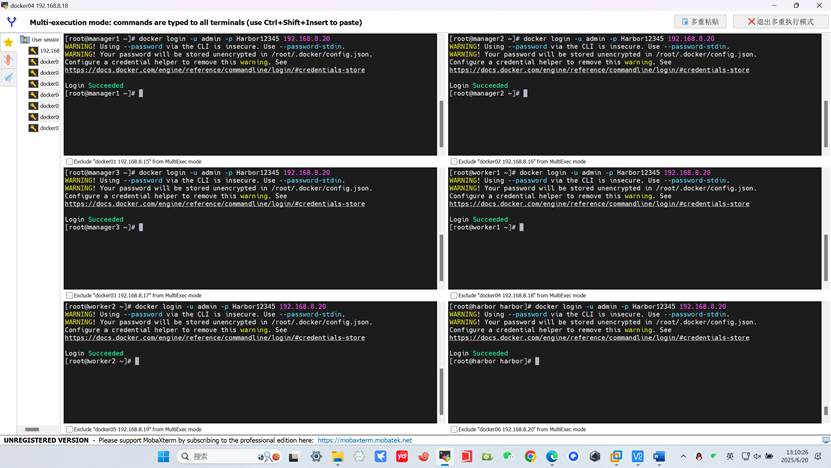Viewport: 831px width, 468px height.
Task: Click the worker1 terminal scrollbar
Action: pyautogui.click(x=825, y=258)
